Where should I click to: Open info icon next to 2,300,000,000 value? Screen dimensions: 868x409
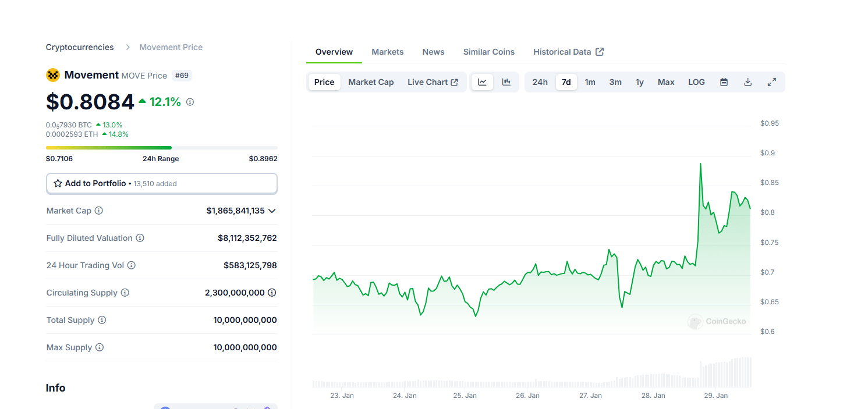[x=272, y=293]
